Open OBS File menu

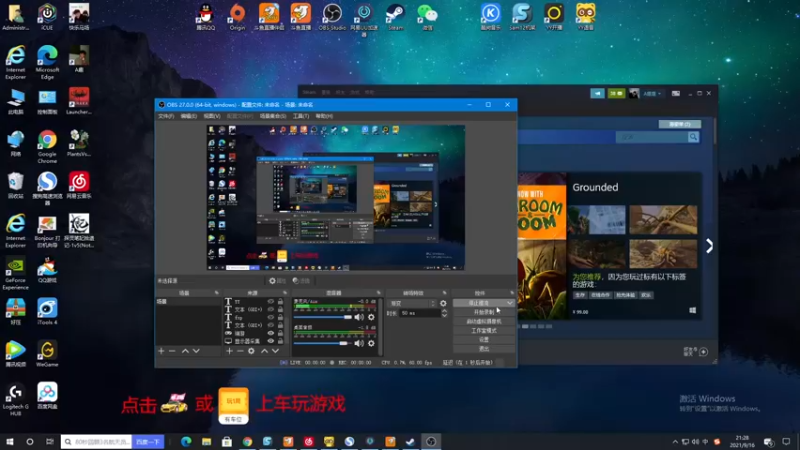tap(166, 116)
